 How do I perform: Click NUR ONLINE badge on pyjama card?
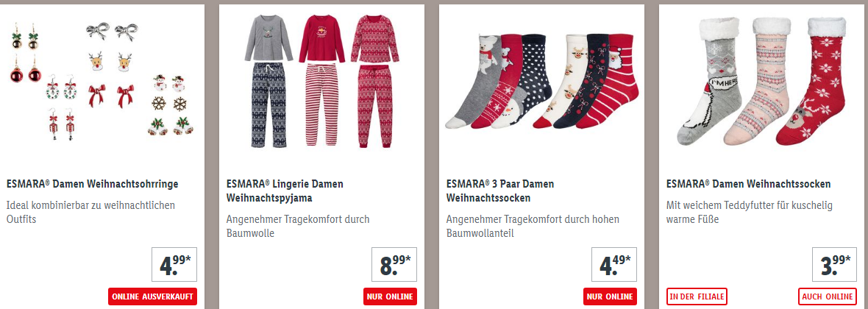click(391, 296)
